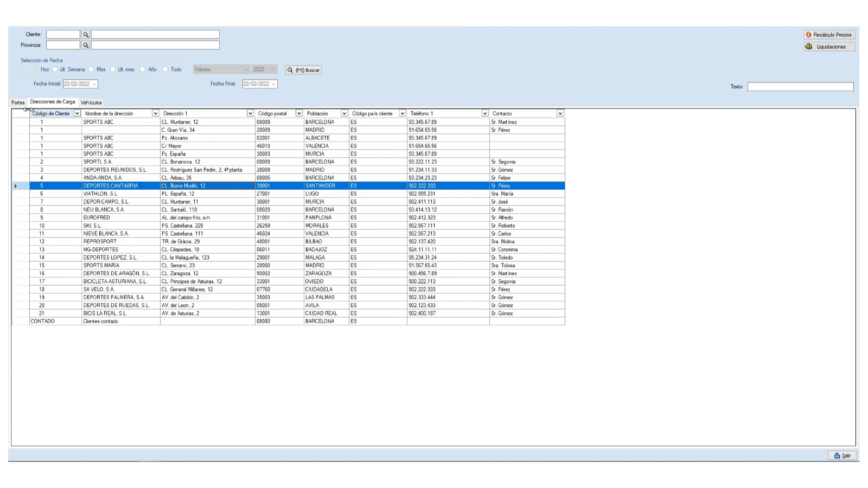
Task: Select the VIATHLON, S.L. row
Action: [x=100, y=194]
